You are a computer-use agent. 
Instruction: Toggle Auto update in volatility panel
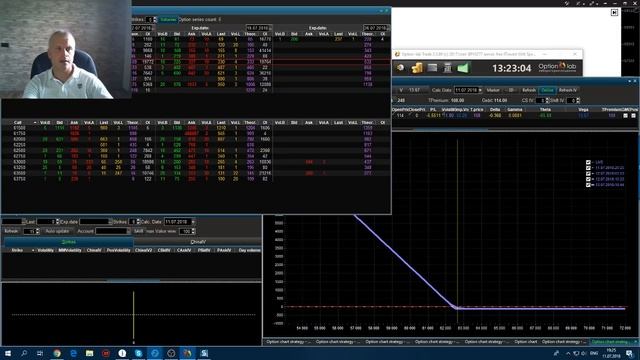tap(57, 231)
